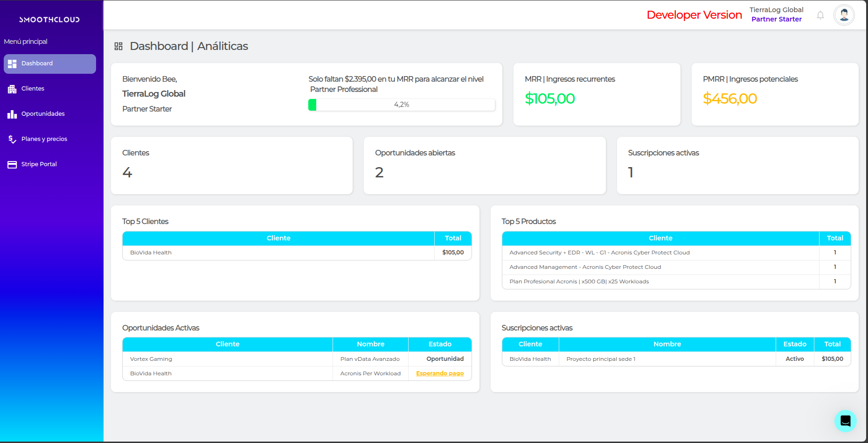Click the Partner Starter label in header
This screenshot has height=443, width=868.
(776, 19)
